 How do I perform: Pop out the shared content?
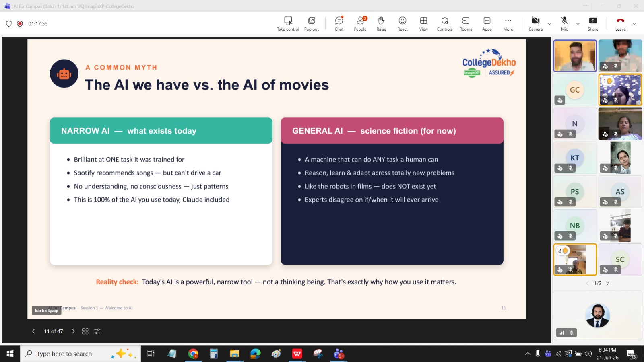point(312,24)
